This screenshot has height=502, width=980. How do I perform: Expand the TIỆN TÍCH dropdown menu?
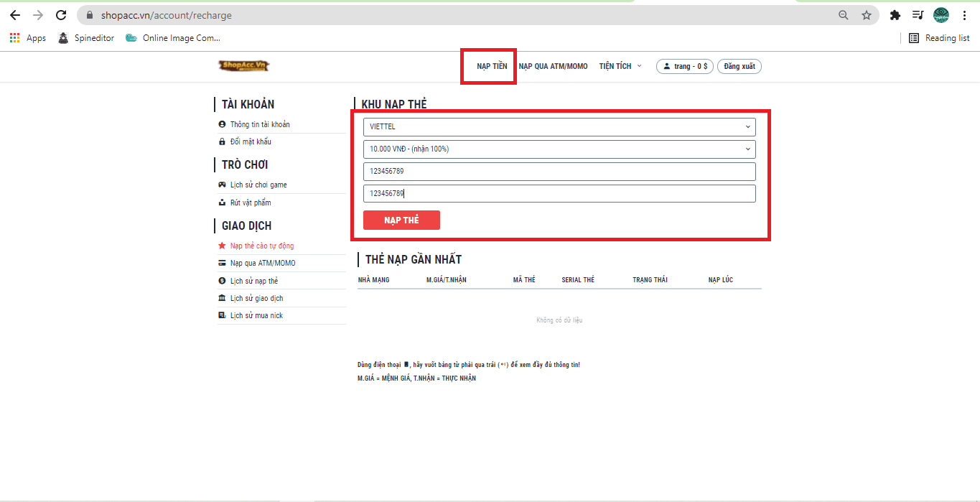tap(620, 66)
